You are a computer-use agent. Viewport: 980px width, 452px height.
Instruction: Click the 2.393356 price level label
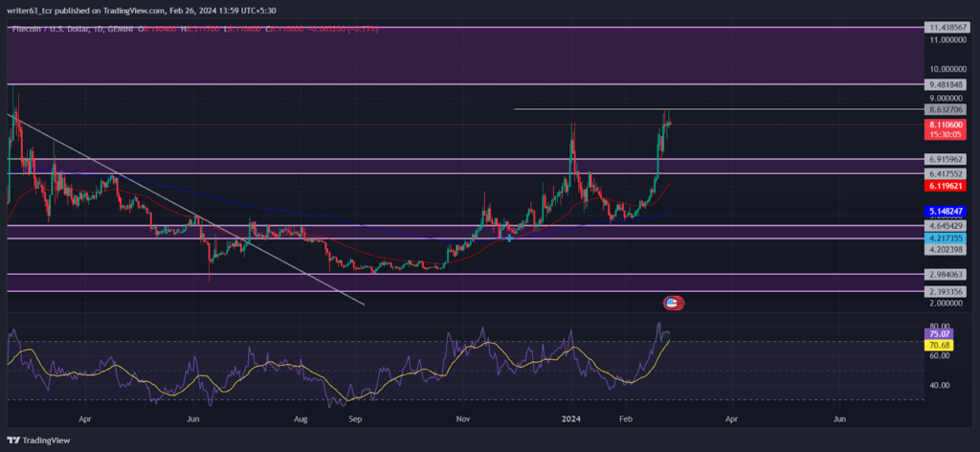[x=947, y=291]
